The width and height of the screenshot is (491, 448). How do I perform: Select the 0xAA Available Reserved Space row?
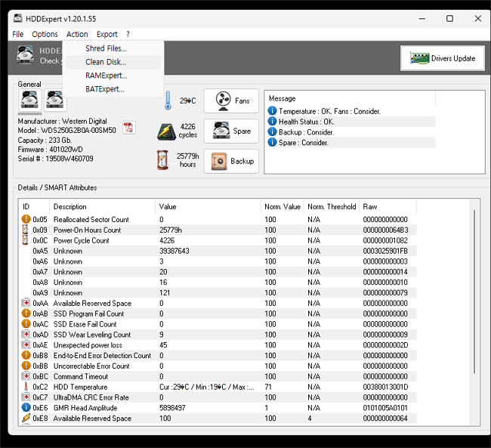[218, 303]
